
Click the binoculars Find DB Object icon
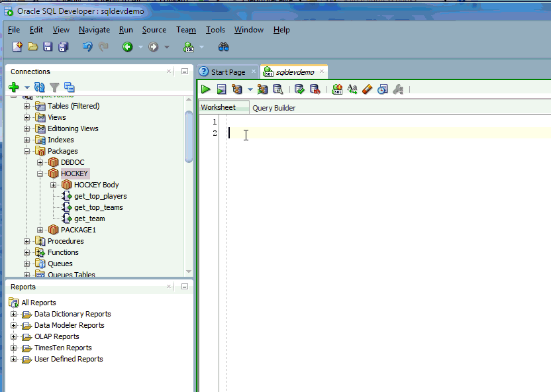point(223,47)
